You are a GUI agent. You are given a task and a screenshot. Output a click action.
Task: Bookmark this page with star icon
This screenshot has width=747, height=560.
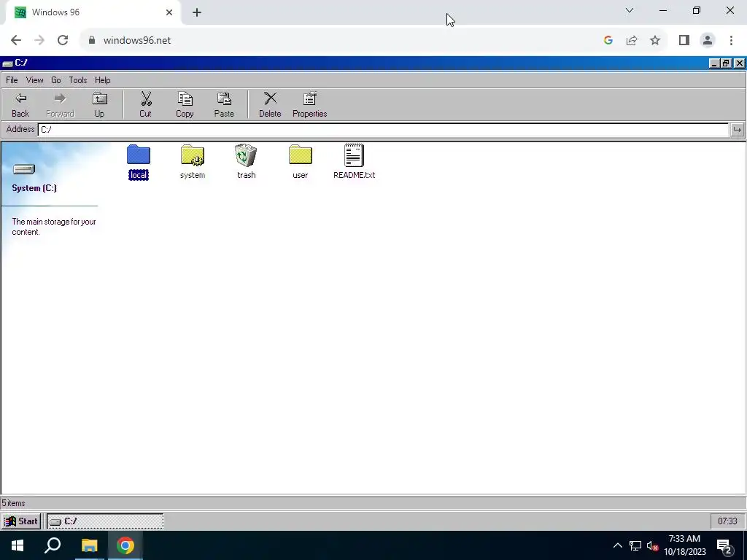coord(655,40)
